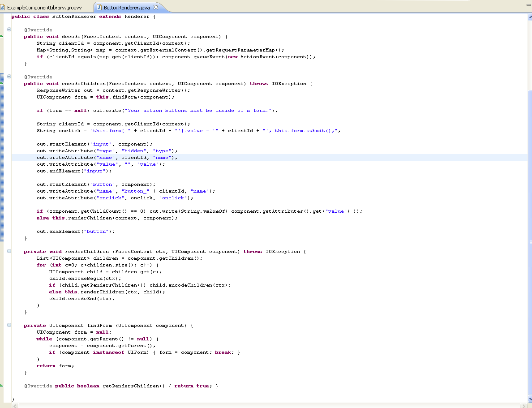Click the vertical scrollbar up arrow
Screen dimensions: 532x408
tap(529, 17)
